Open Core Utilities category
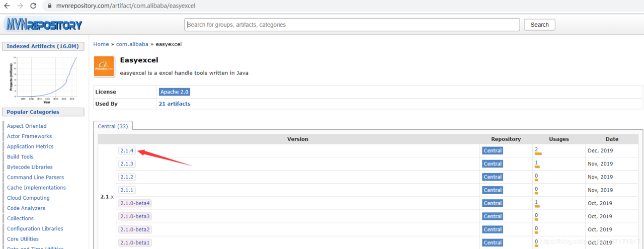The width and height of the screenshot is (644, 249). [23, 239]
